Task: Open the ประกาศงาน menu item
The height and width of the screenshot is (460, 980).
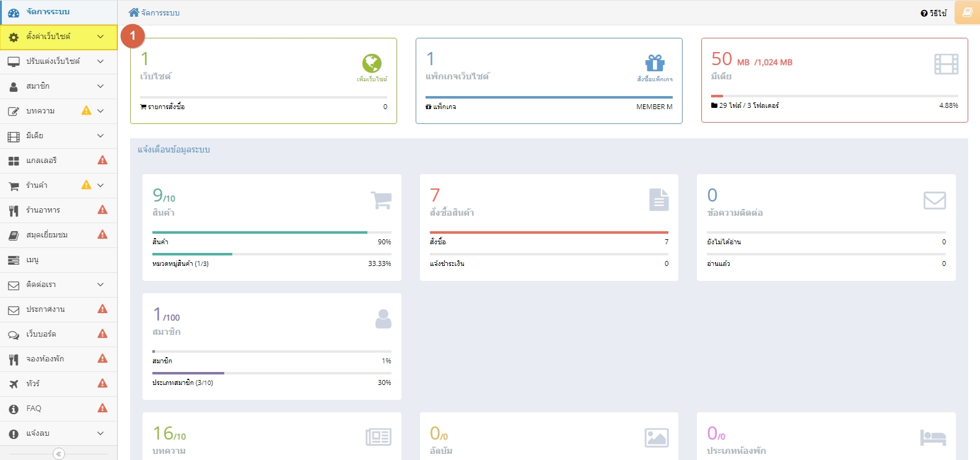Action: tap(59, 309)
